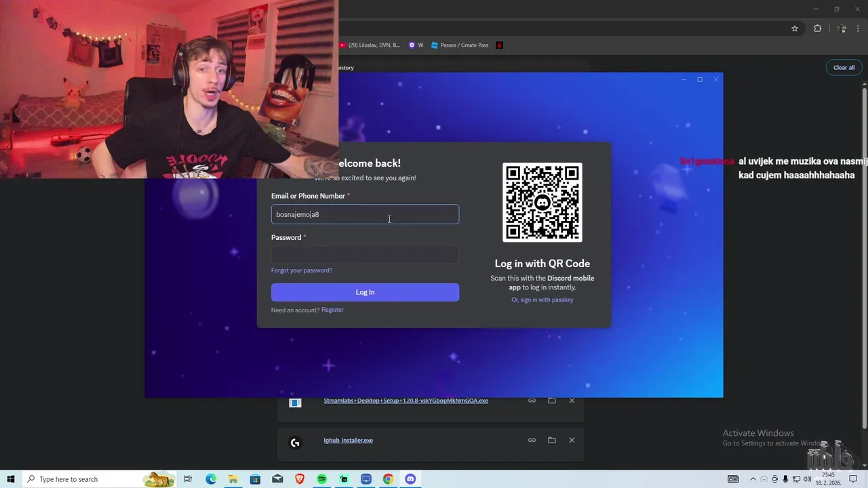Follow the Register link
The width and height of the screenshot is (868, 488).
coord(332,310)
